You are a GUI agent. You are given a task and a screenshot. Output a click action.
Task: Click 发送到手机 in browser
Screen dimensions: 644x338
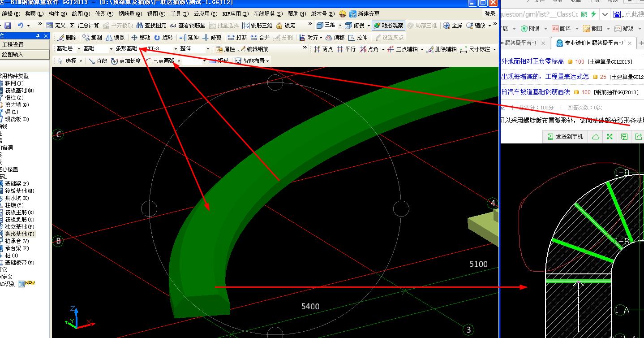coord(565,137)
